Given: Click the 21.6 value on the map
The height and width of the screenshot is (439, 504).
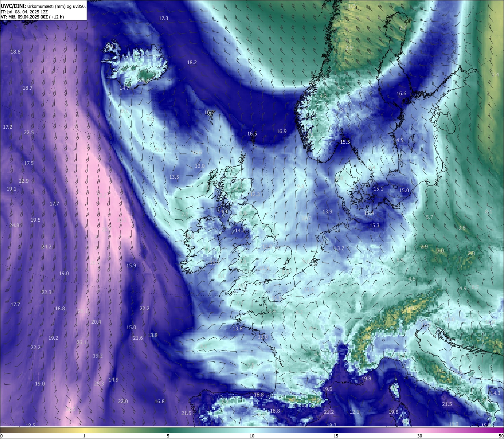Looking at the screenshot, I should tap(138, 338).
